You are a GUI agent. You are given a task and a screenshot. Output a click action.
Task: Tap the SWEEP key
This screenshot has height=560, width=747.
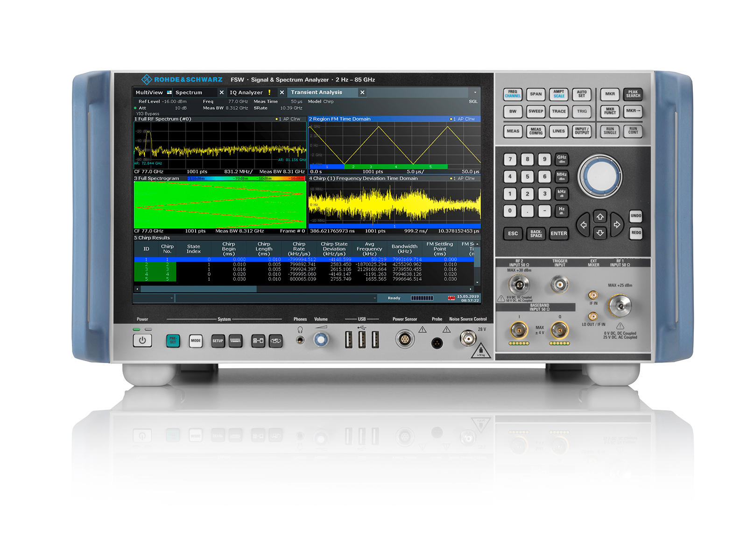[536, 112]
